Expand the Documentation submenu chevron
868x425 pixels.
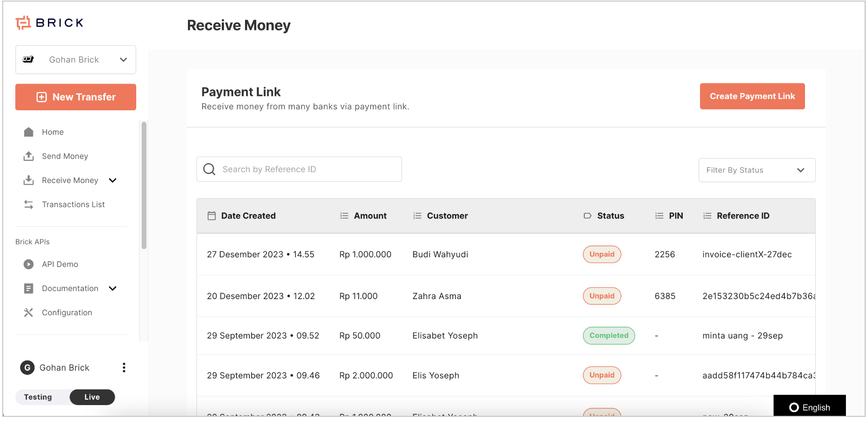click(113, 288)
